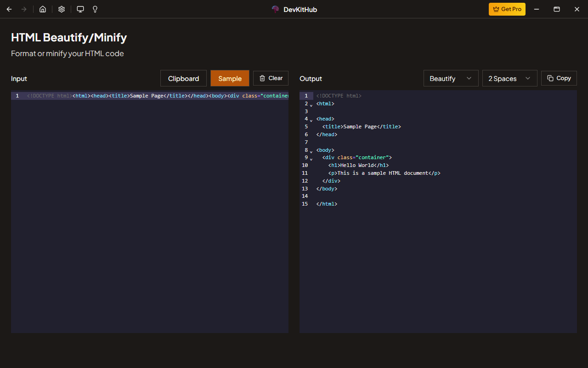Click the output <!DOCTYPE html> line
Viewport: 588px width, 368px height.
pos(339,96)
